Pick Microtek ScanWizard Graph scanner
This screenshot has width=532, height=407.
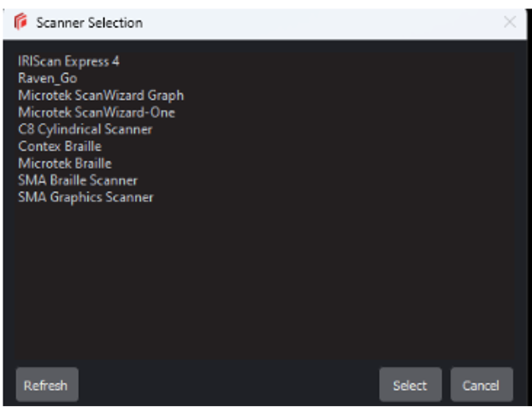[x=101, y=95]
